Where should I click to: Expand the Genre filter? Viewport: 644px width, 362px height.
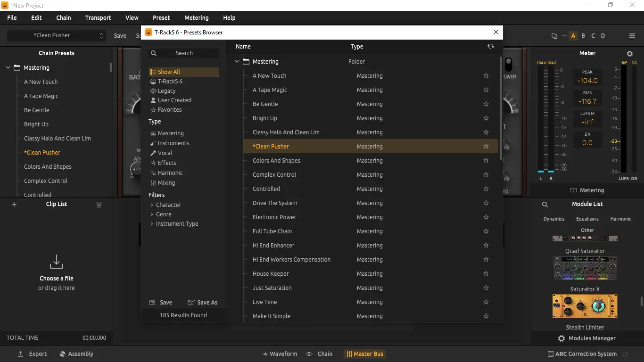coord(152,214)
